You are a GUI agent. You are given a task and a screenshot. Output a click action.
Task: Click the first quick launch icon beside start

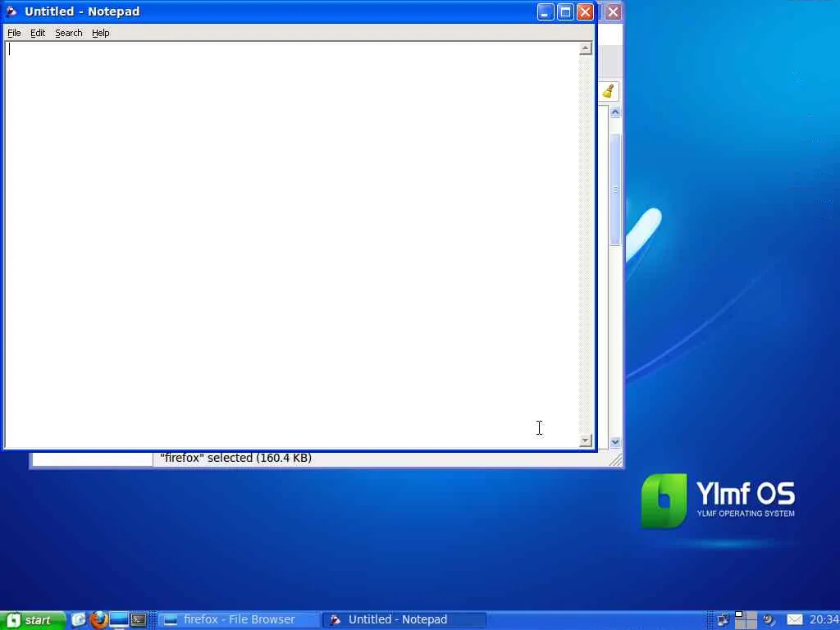coord(79,620)
